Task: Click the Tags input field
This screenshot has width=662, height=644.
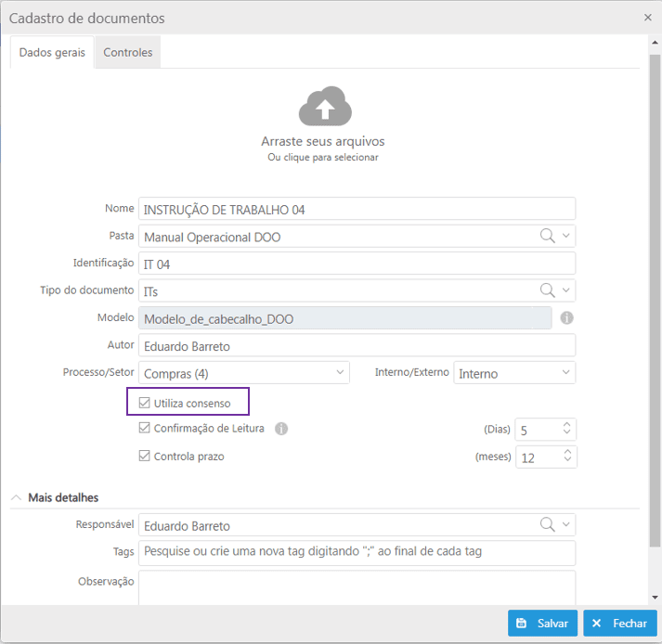Action: [x=357, y=552]
